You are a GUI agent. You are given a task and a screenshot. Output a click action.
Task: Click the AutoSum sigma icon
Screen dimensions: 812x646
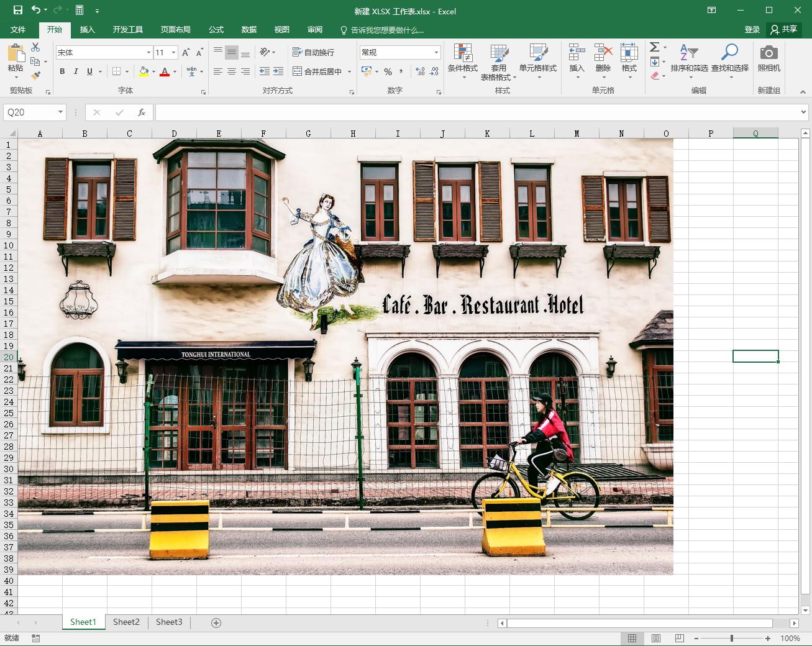click(x=654, y=47)
